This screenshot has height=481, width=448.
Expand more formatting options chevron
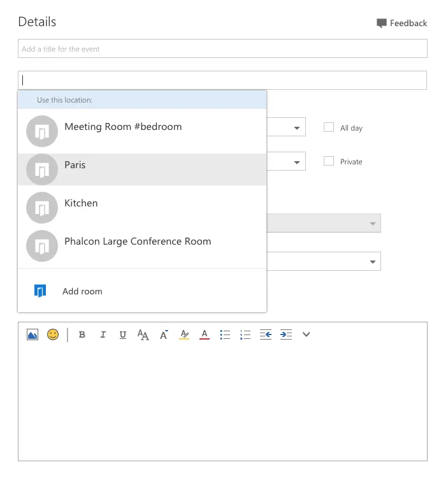[x=307, y=334]
